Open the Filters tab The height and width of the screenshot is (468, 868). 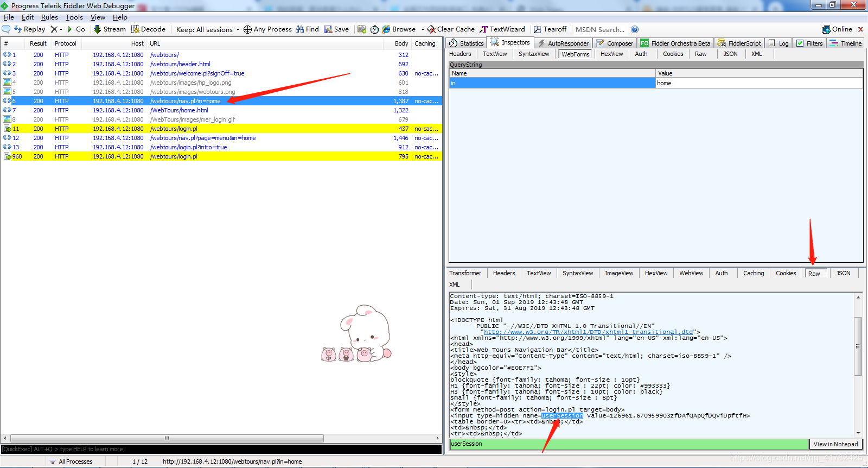pos(809,43)
